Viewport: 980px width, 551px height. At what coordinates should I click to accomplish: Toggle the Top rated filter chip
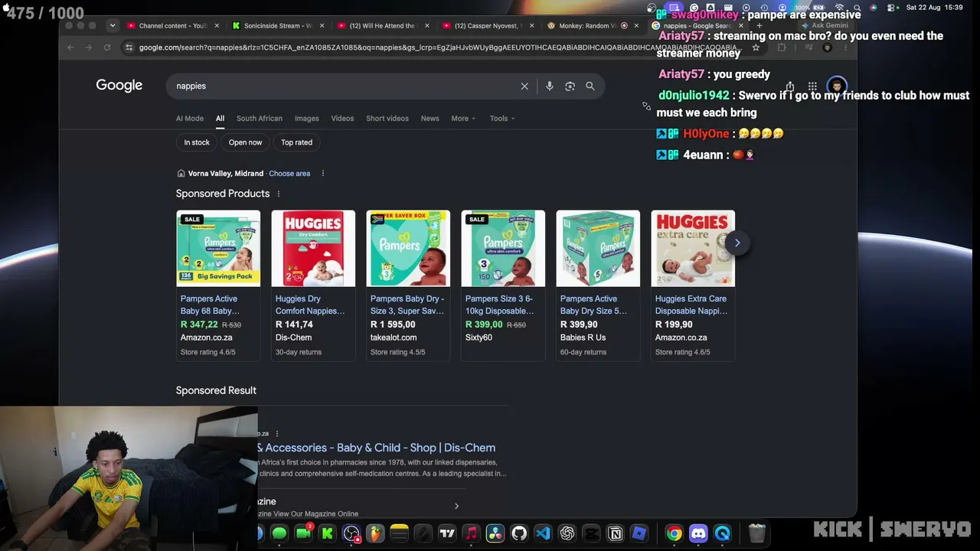(x=296, y=142)
